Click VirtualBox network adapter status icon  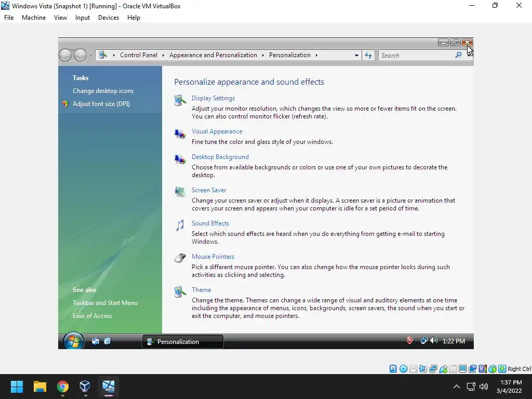tap(433, 369)
